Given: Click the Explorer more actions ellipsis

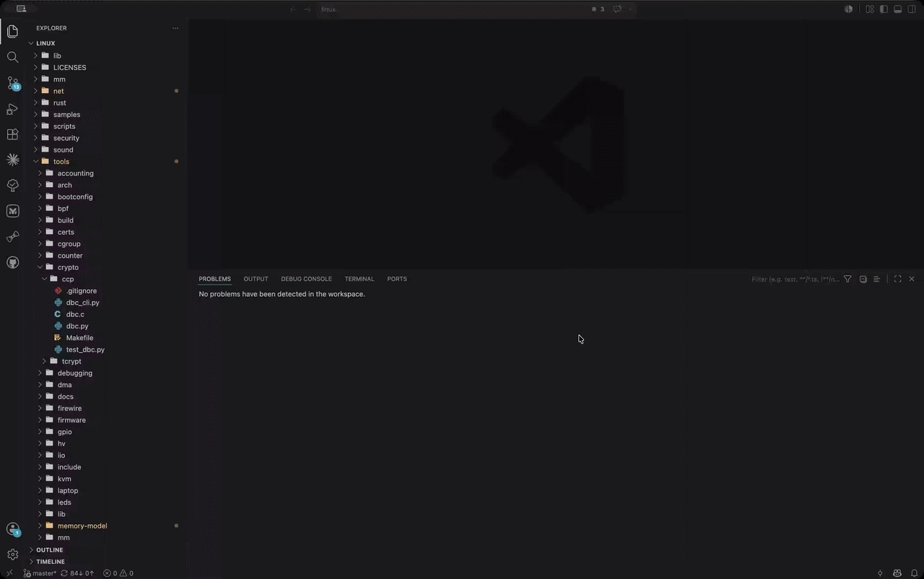Looking at the screenshot, I should [x=175, y=28].
